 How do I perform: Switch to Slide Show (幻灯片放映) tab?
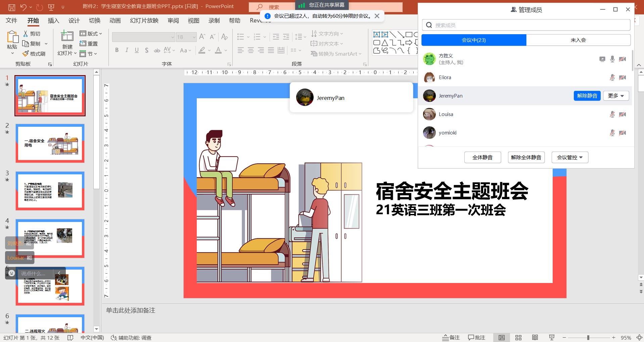(144, 20)
